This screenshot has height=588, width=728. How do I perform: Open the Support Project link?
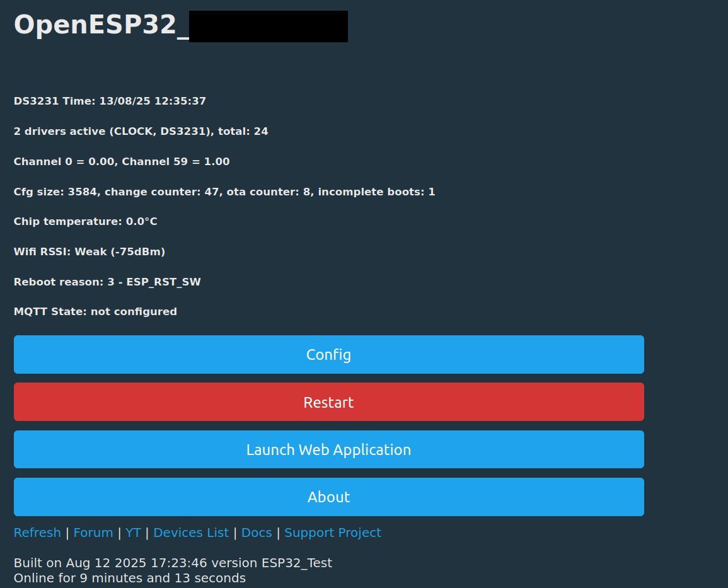click(x=332, y=533)
